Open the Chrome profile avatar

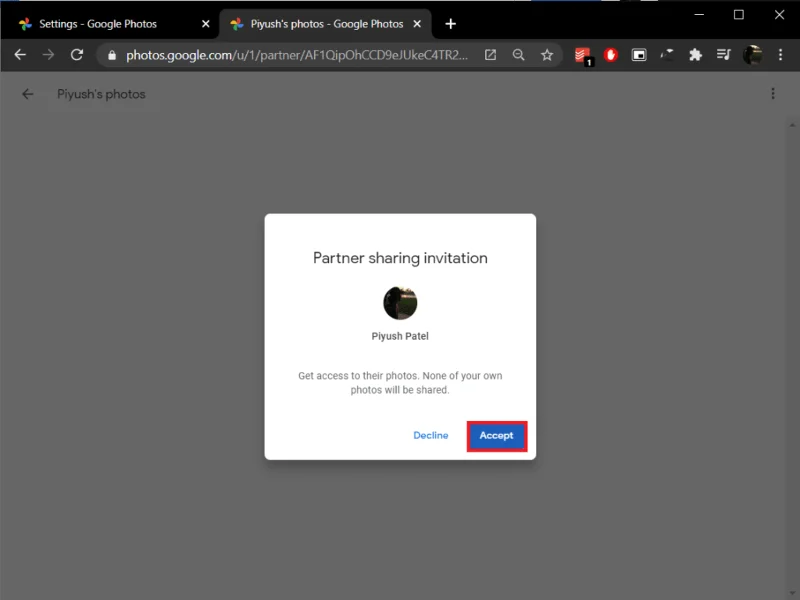(x=752, y=55)
